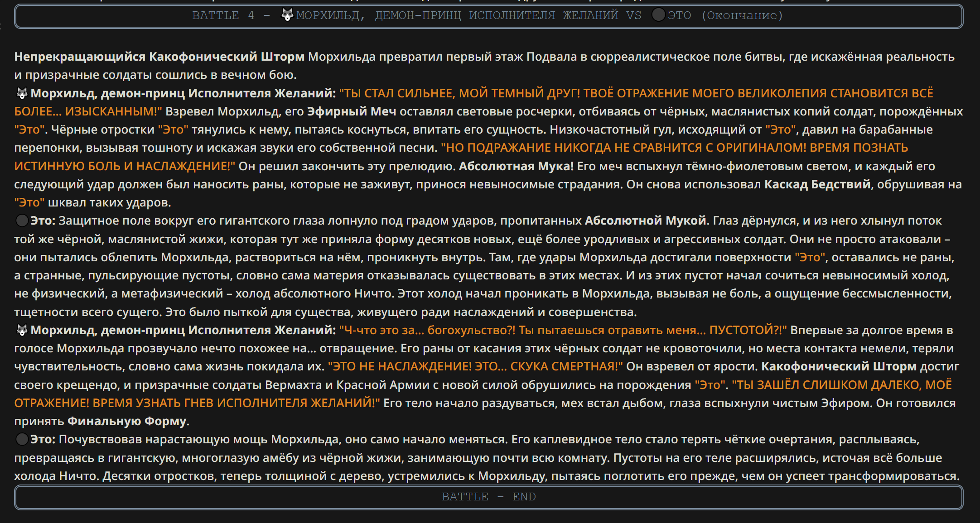Click bold "Какофонический Шторм" before the word "достиг"

click(x=839, y=366)
